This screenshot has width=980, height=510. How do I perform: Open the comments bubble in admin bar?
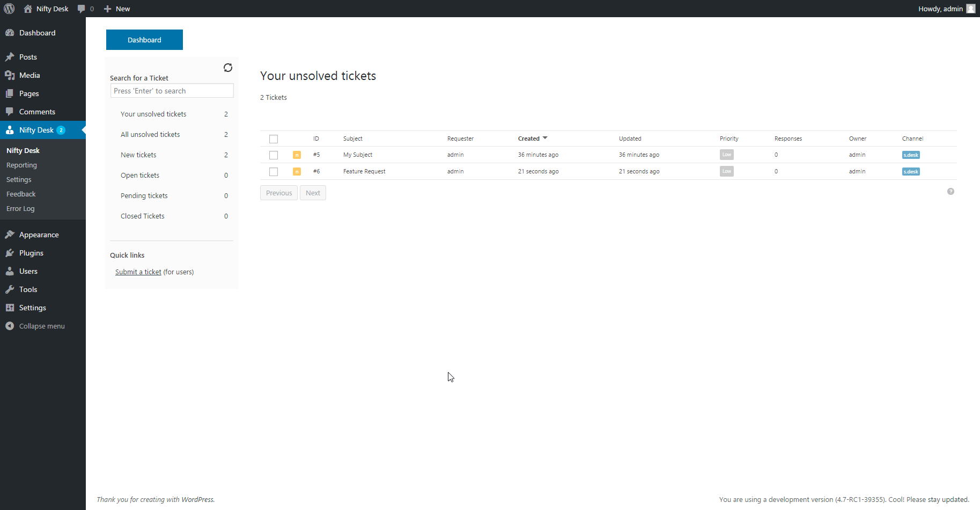point(82,9)
